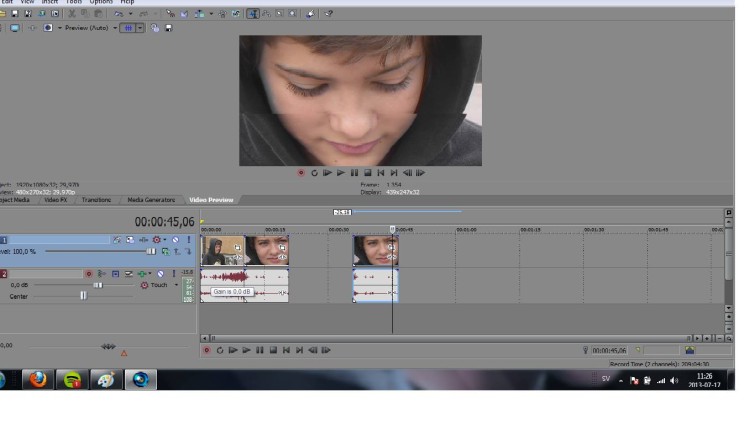
Task: Mute video track 1
Action: [175, 240]
